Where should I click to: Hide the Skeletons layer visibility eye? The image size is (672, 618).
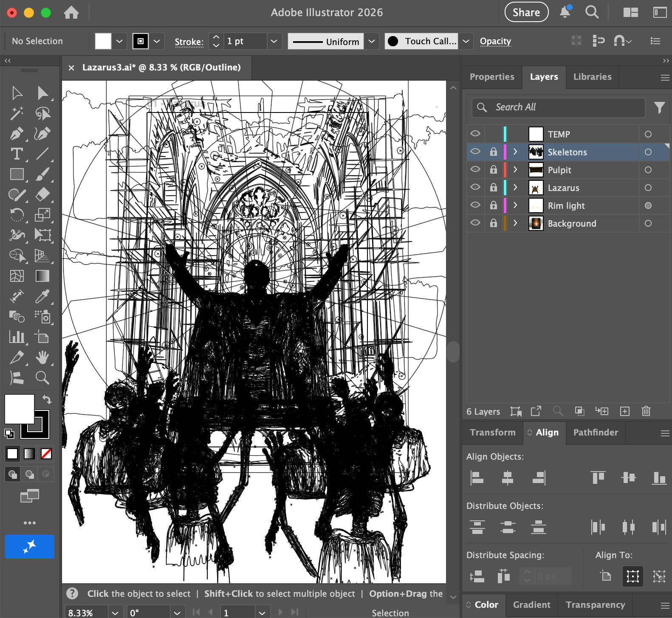(x=475, y=152)
